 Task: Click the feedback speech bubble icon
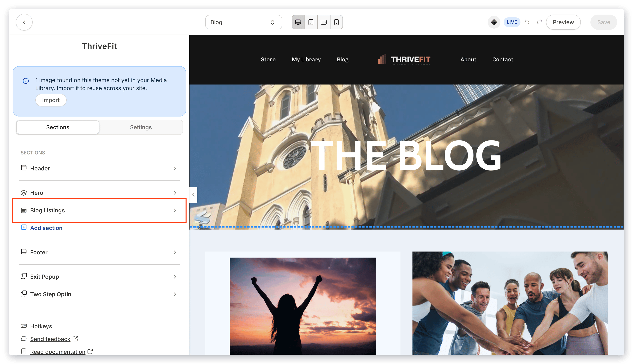pyautogui.click(x=24, y=338)
